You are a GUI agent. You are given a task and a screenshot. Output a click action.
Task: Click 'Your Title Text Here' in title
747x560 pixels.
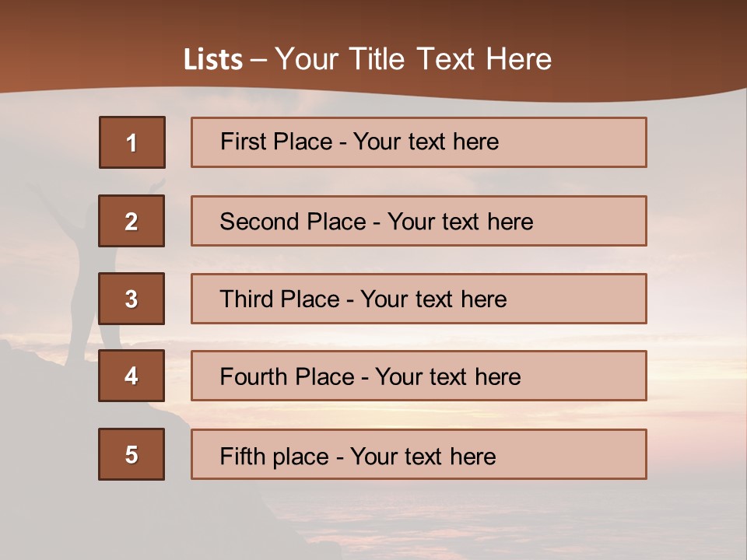[x=413, y=59]
